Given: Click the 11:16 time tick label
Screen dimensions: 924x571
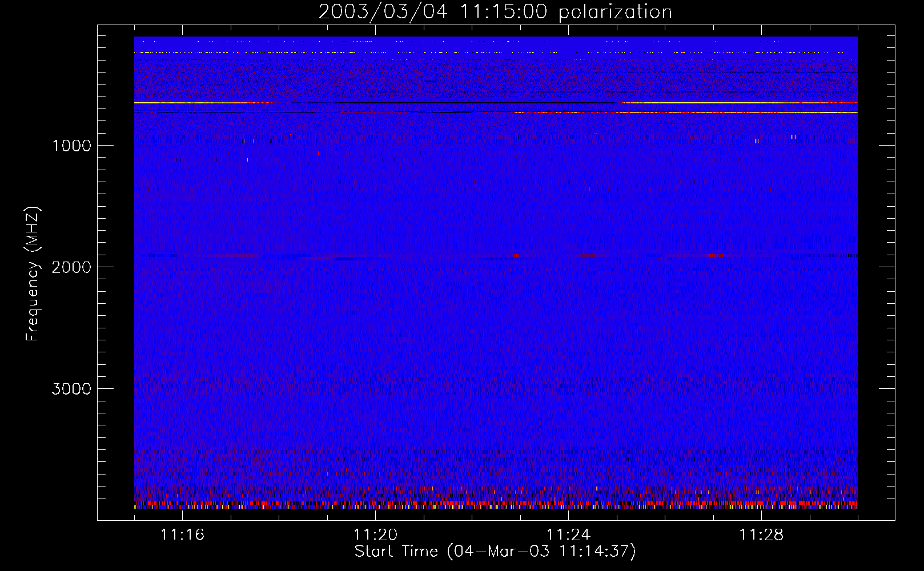Looking at the screenshot, I should (x=182, y=535).
